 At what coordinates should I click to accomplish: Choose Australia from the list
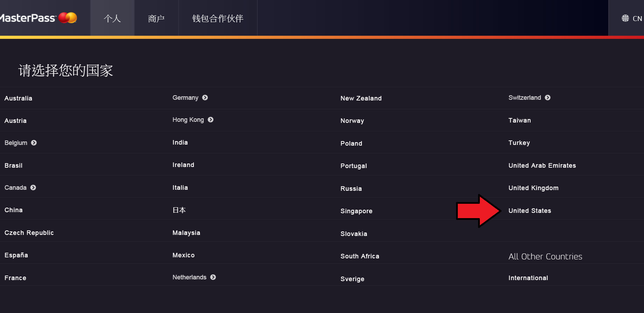pyautogui.click(x=18, y=98)
